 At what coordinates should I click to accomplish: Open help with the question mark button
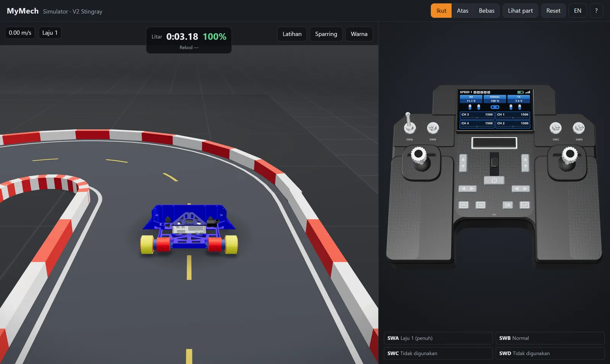(596, 11)
